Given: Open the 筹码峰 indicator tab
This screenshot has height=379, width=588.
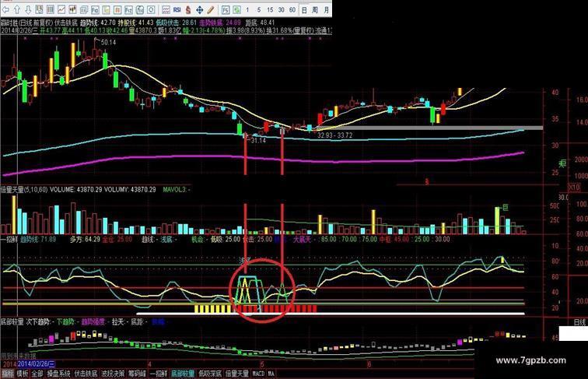Looking at the screenshot, I should [x=137, y=374].
